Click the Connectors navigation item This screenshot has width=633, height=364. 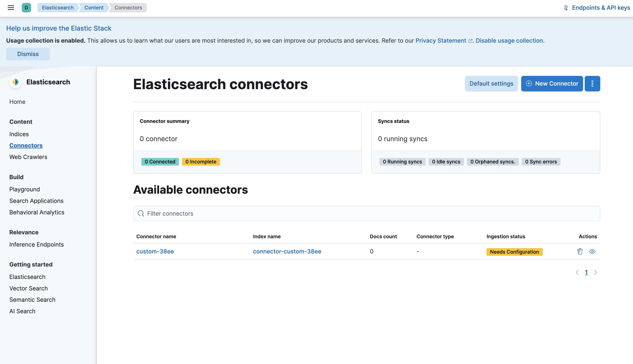pyautogui.click(x=26, y=145)
